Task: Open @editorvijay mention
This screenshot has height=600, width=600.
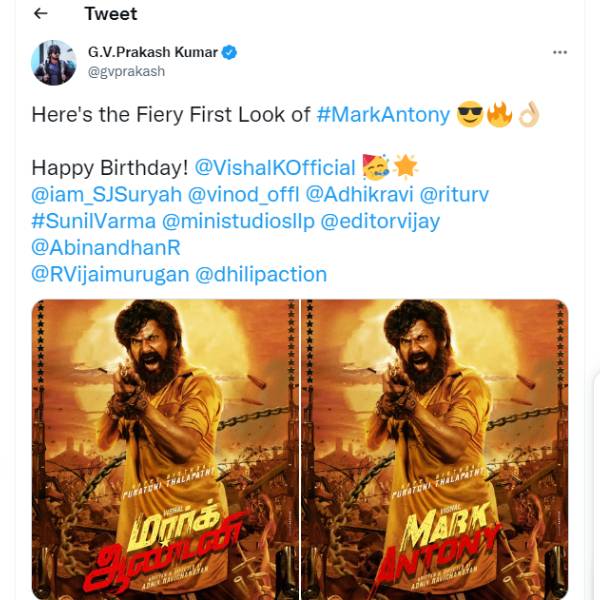Action: (380, 221)
